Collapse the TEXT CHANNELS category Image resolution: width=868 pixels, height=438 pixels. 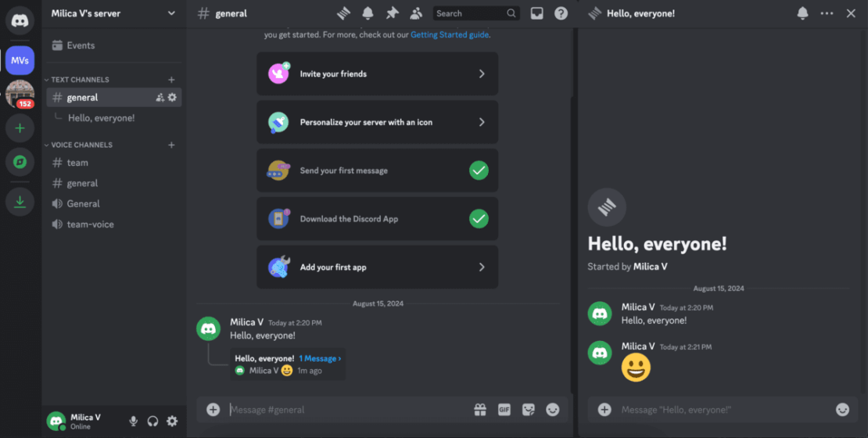(x=79, y=80)
